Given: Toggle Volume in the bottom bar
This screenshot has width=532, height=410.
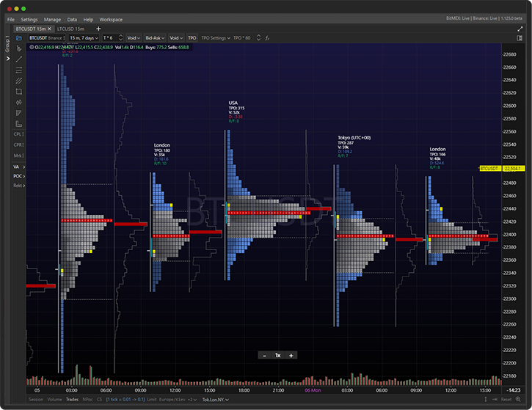Looking at the screenshot, I should point(54,399).
